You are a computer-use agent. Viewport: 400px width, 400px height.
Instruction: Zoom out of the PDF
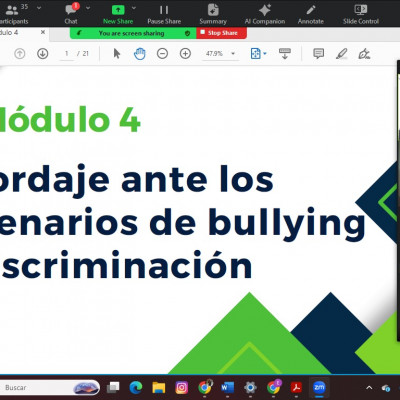pos(162,53)
